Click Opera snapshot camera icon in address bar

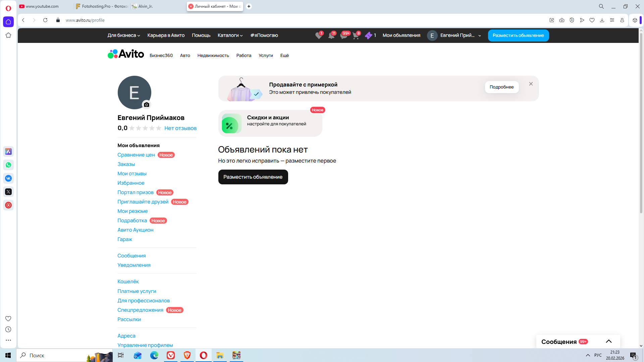point(562,20)
